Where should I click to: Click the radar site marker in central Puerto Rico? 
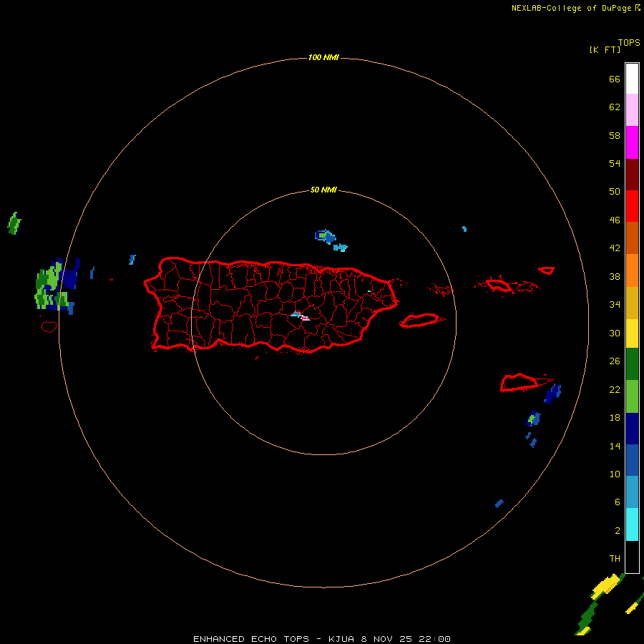301,316
